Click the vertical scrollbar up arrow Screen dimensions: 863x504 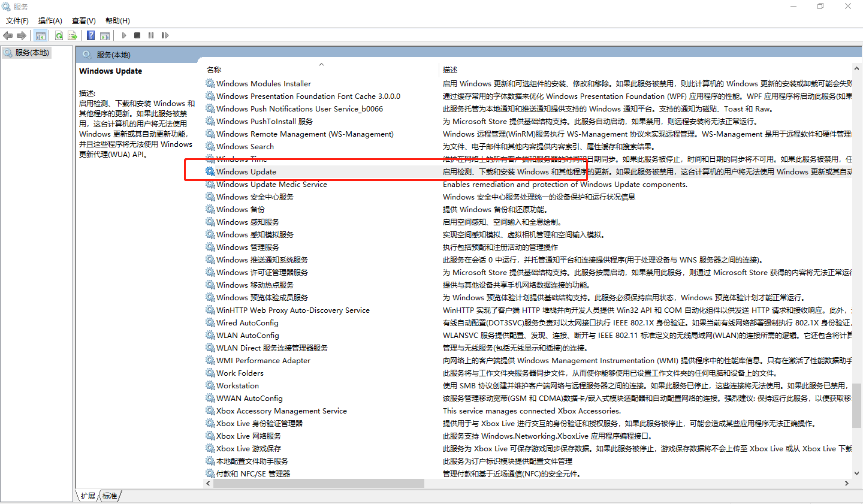tap(857, 69)
